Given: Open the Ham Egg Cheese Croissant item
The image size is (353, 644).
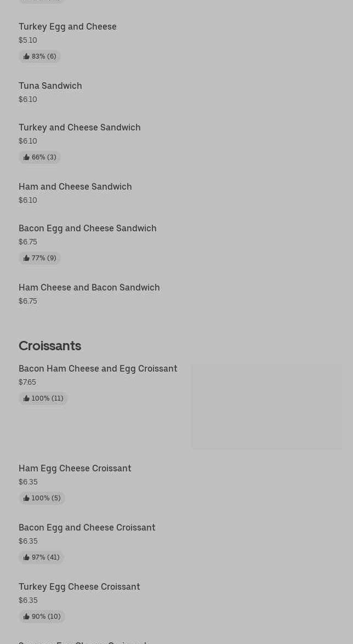Looking at the screenshot, I should pyautogui.click(x=75, y=468).
